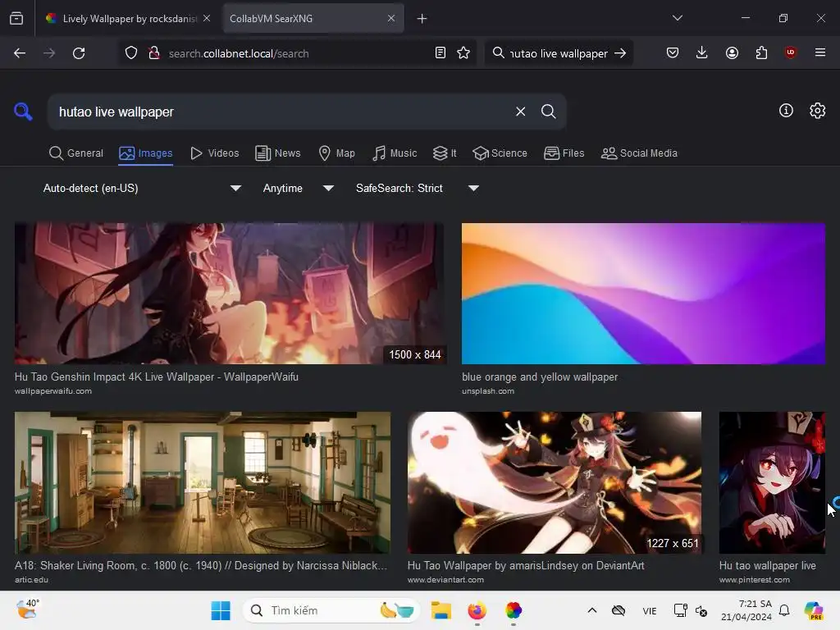Screen dimensions: 840x630
Task: Expand the Anytime time range dropdown
Action: tap(299, 188)
